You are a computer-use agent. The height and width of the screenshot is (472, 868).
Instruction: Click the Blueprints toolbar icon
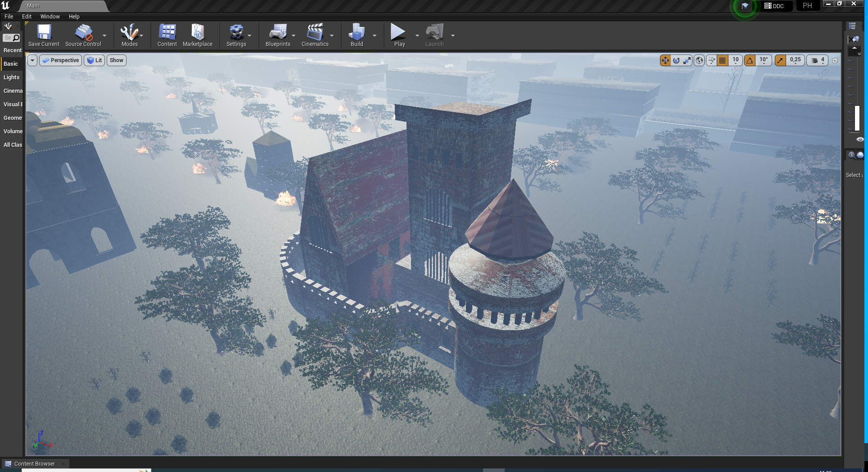[278, 35]
